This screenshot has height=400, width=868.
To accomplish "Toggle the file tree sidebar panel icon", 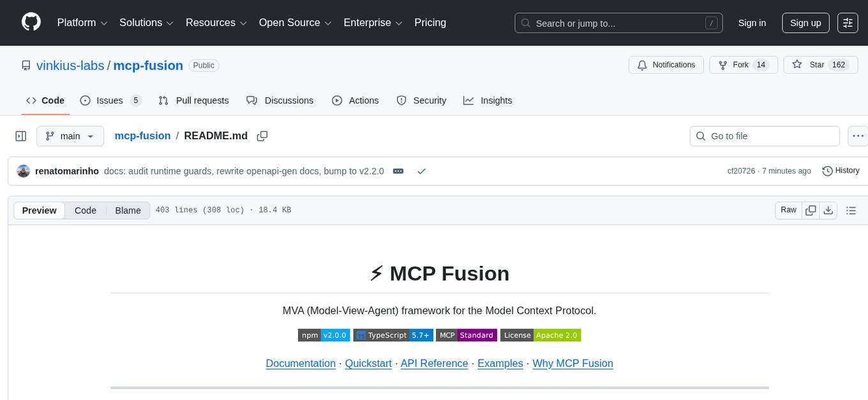I will pos(21,136).
